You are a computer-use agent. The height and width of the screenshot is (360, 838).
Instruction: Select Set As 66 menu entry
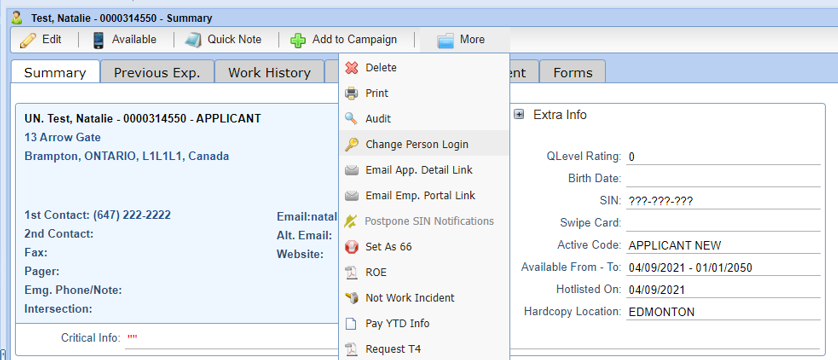424,247
